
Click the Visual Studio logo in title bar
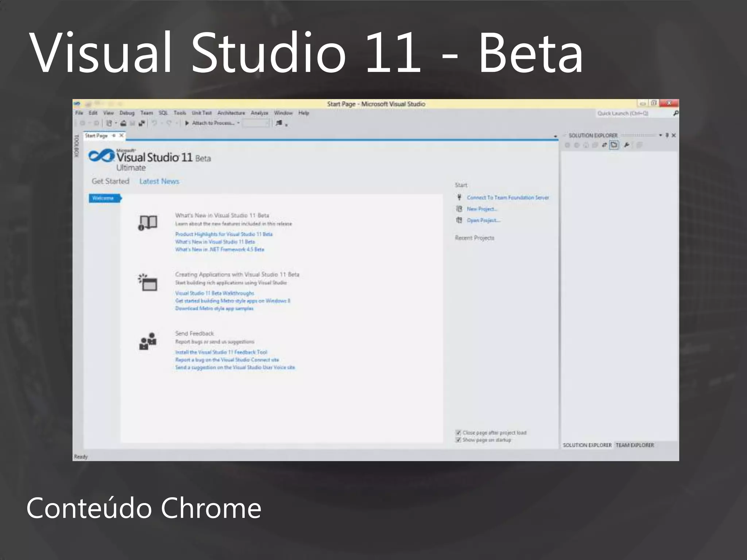[x=77, y=104]
